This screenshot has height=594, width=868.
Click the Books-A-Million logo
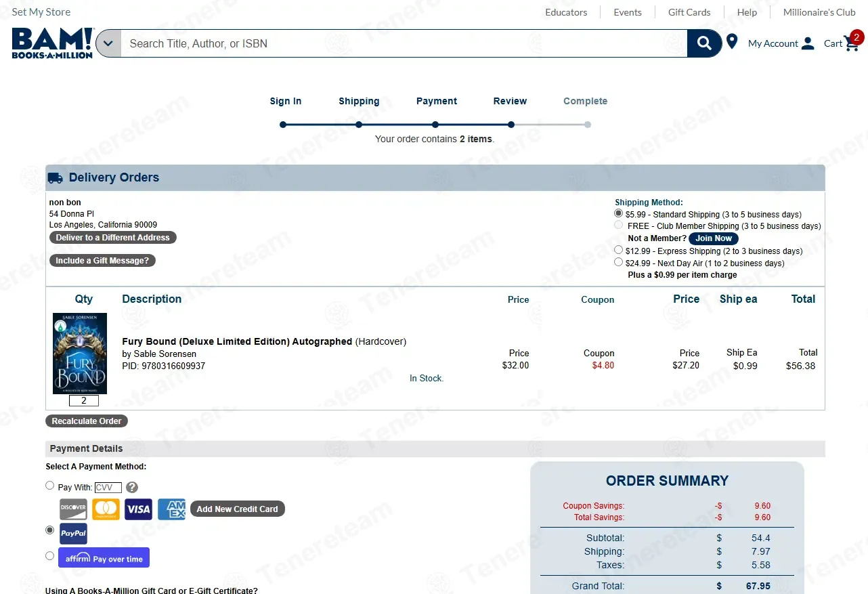[53, 43]
